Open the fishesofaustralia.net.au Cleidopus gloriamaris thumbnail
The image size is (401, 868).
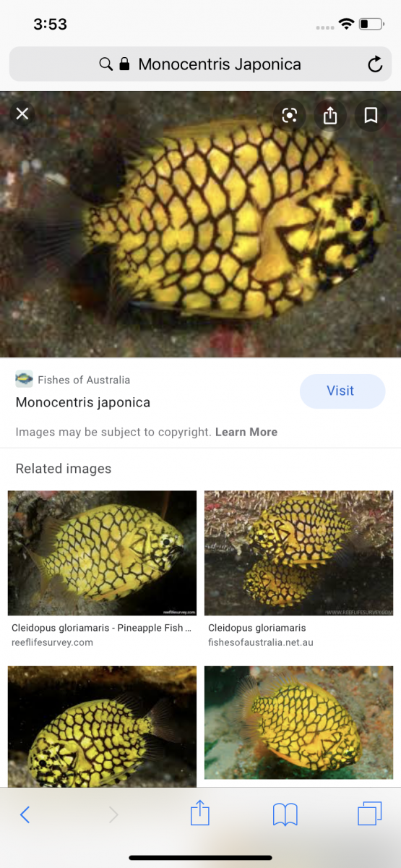[x=299, y=553]
